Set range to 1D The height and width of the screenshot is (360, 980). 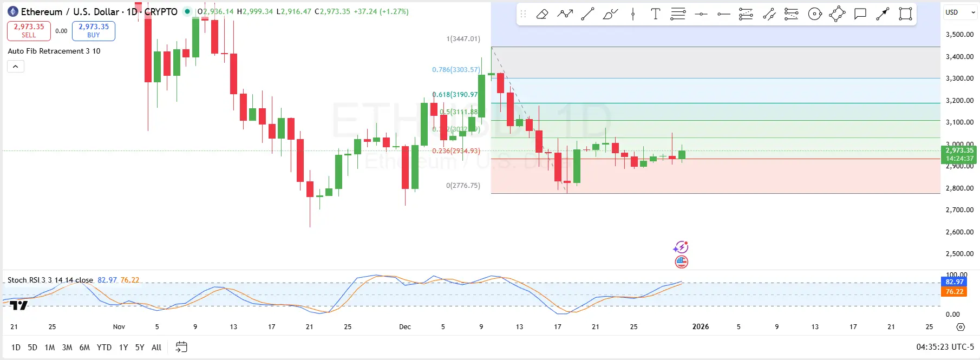16,348
